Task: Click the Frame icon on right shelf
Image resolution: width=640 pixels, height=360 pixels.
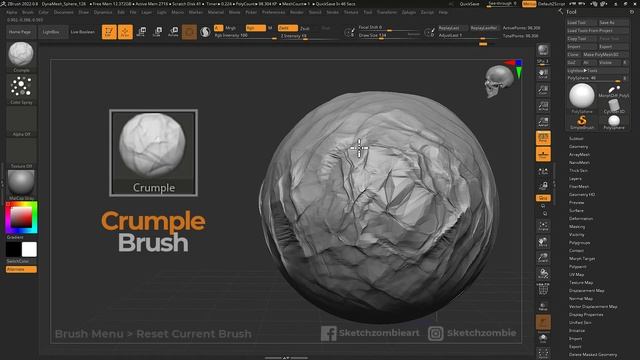Action: coord(543,226)
